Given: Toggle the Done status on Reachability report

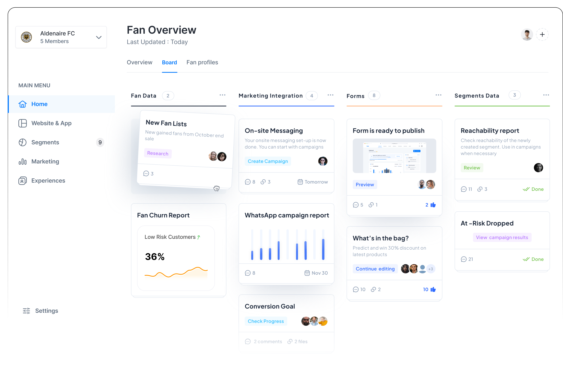Looking at the screenshot, I should pos(533,189).
